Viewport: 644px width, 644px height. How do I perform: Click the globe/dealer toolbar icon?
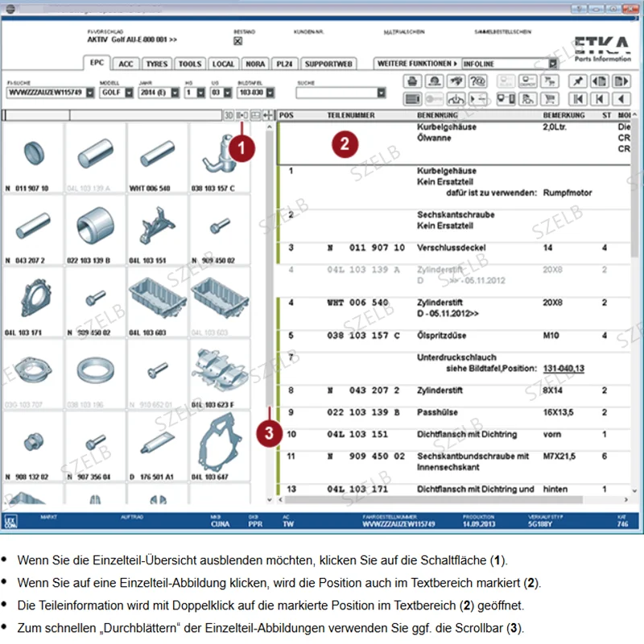click(434, 81)
